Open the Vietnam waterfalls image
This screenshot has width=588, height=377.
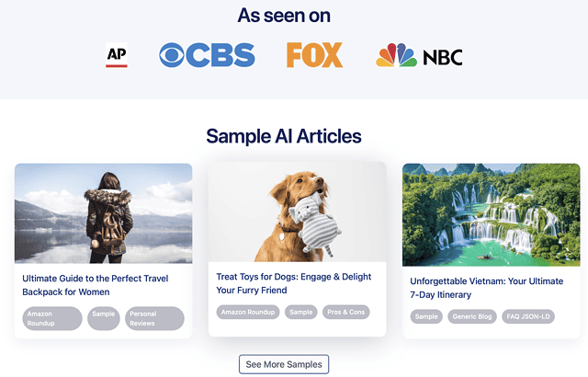pyautogui.click(x=492, y=214)
